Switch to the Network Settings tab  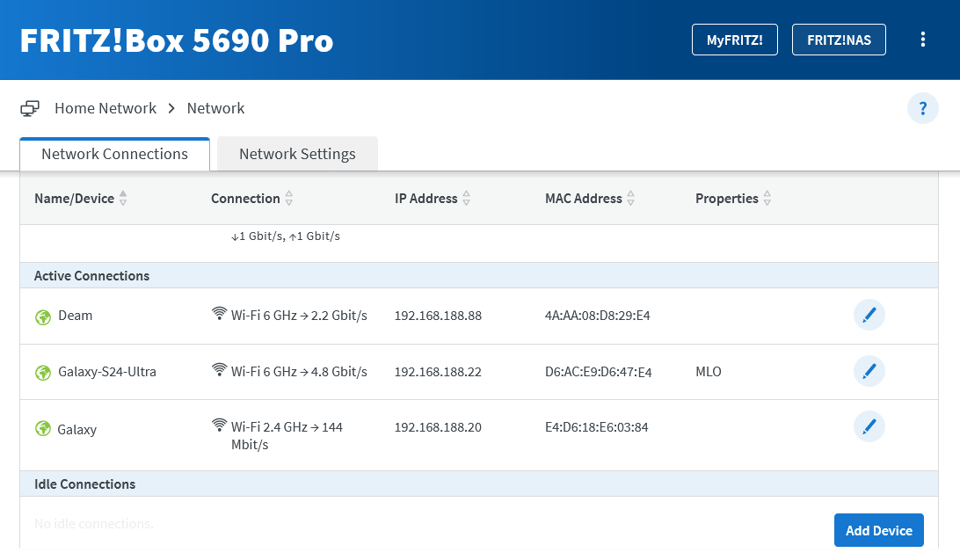click(x=297, y=154)
